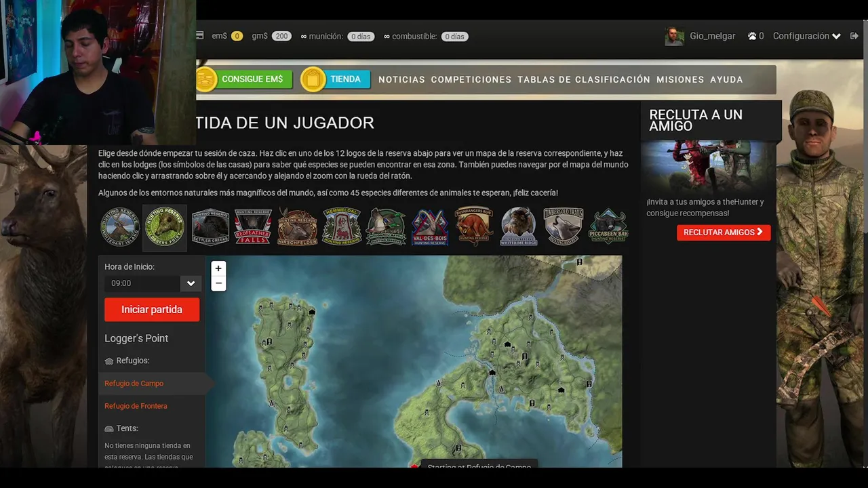This screenshot has width=868, height=488.
Task: Select the Redfeather Falls reserve logo
Action: click(x=253, y=227)
